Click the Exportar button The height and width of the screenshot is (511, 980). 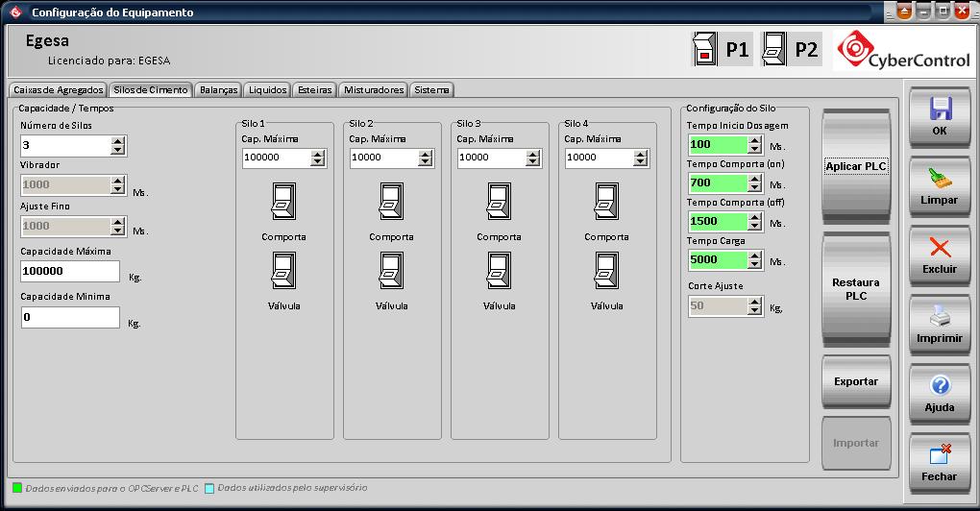click(855, 381)
